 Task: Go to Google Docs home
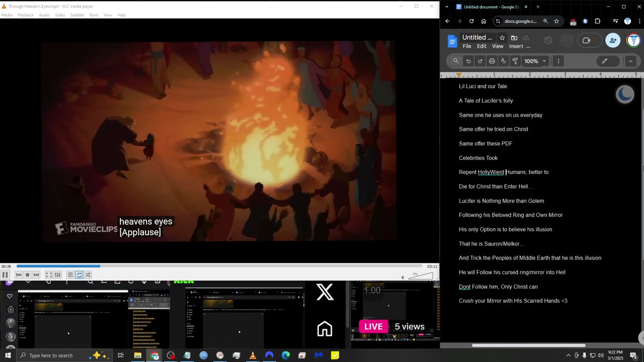[x=452, y=41]
